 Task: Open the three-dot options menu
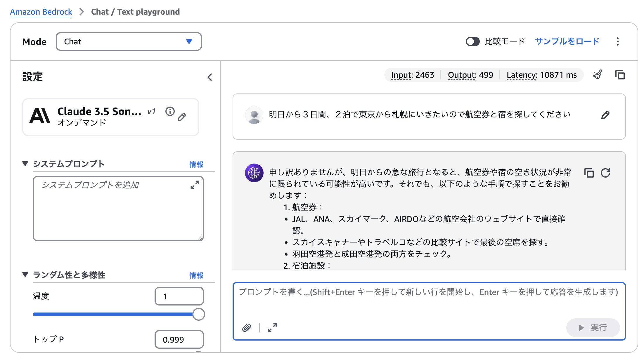(617, 41)
